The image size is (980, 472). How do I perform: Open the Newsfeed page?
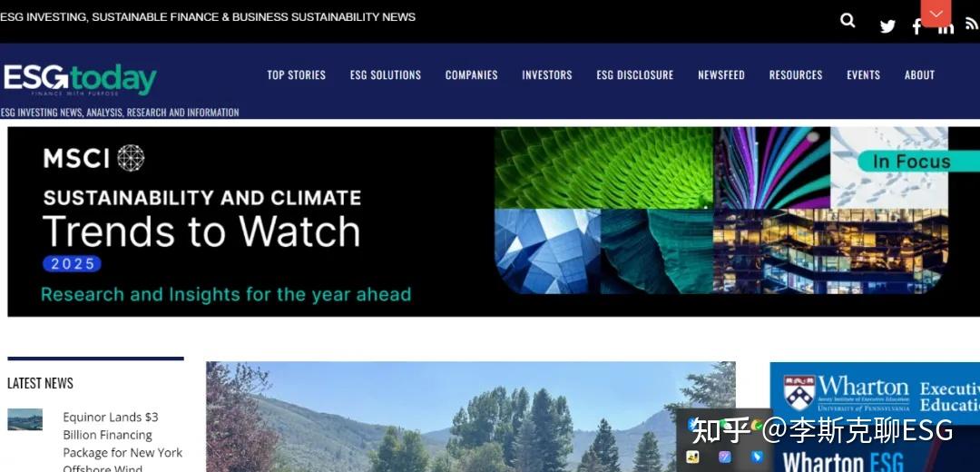pos(721,75)
